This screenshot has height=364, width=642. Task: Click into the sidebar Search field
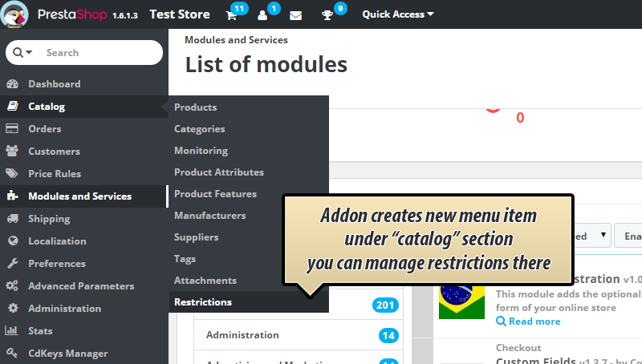[96, 53]
